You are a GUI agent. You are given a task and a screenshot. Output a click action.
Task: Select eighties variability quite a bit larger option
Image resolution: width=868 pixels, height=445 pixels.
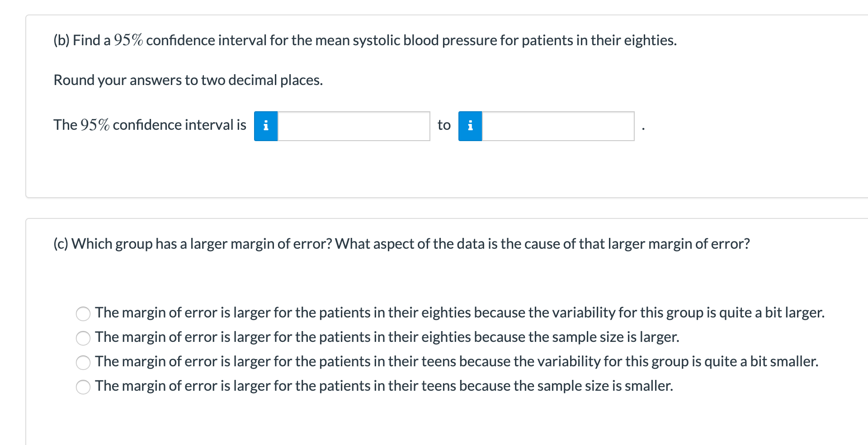(83, 313)
